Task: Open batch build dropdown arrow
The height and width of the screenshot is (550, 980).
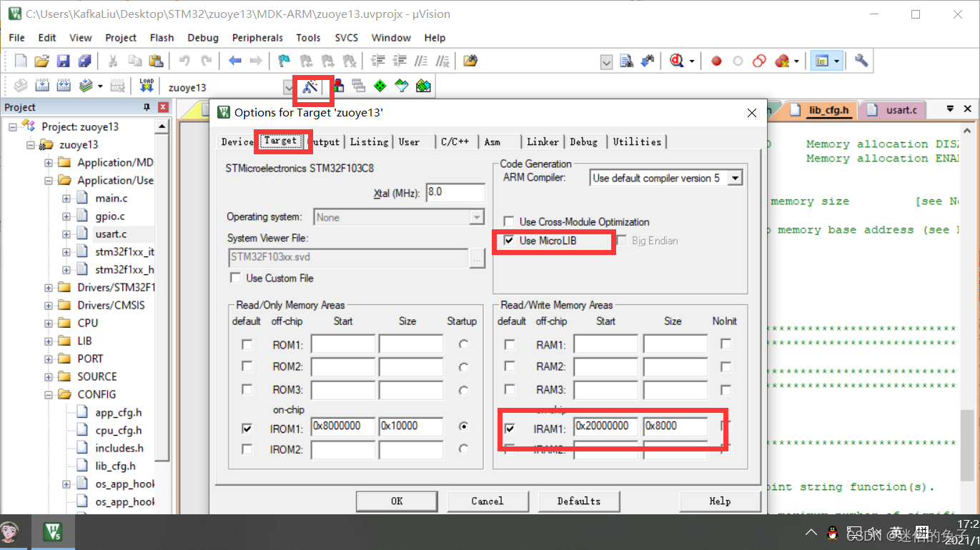Action: click(x=100, y=86)
